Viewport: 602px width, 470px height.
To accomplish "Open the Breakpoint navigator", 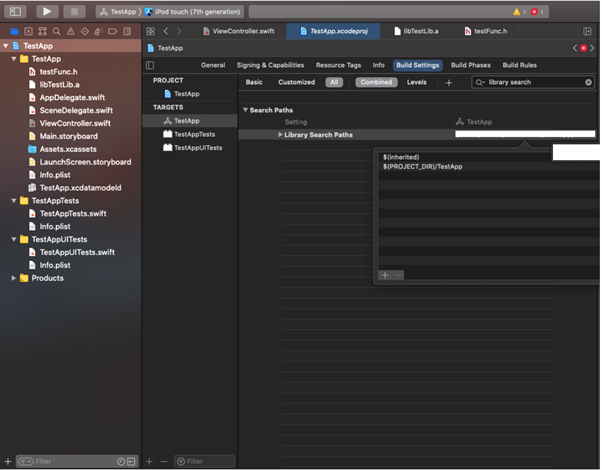I will (x=112, y=31).
